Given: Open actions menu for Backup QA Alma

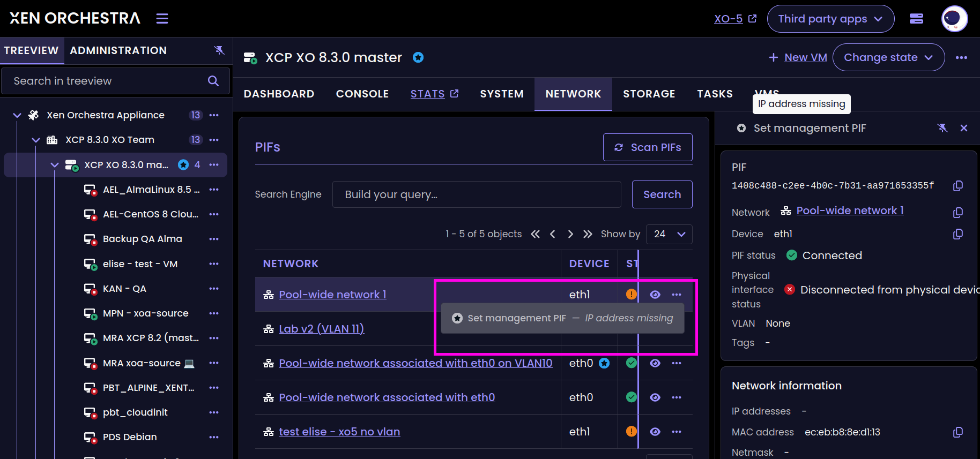Looking at the screenshot, I should pos(214,239).
